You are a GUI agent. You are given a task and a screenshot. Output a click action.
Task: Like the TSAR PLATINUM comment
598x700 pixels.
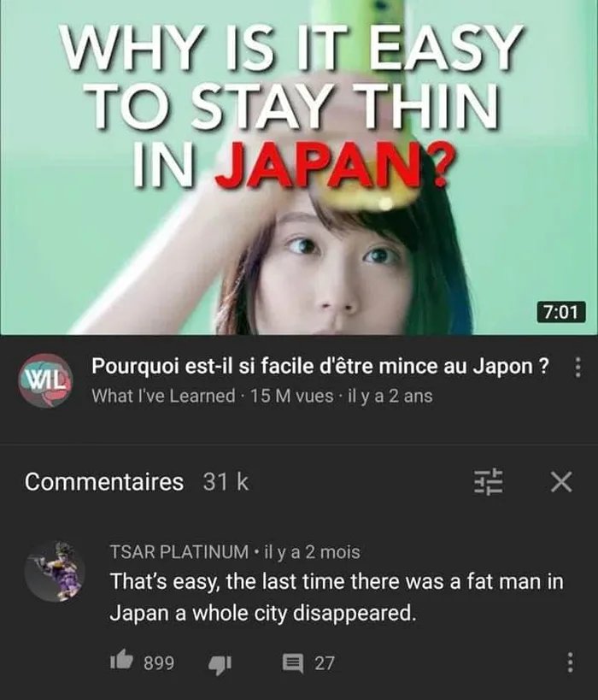[x=122, y=661]
